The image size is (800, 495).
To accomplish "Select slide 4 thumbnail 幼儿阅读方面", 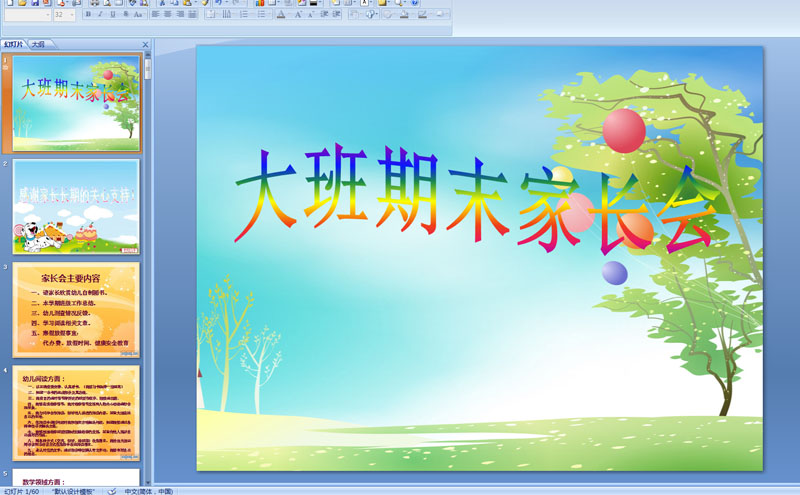I will click(76, 413).
